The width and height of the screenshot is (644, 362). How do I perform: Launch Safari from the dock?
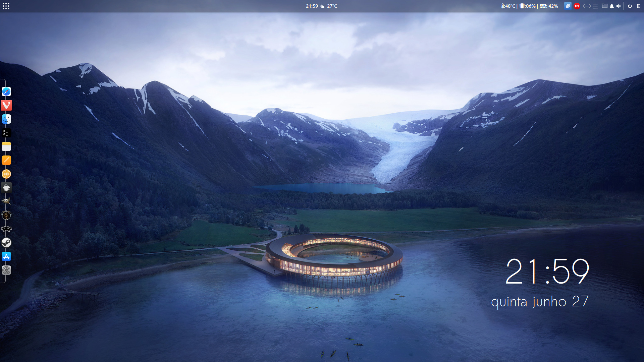pyautogui.click(x=6, y=92)
